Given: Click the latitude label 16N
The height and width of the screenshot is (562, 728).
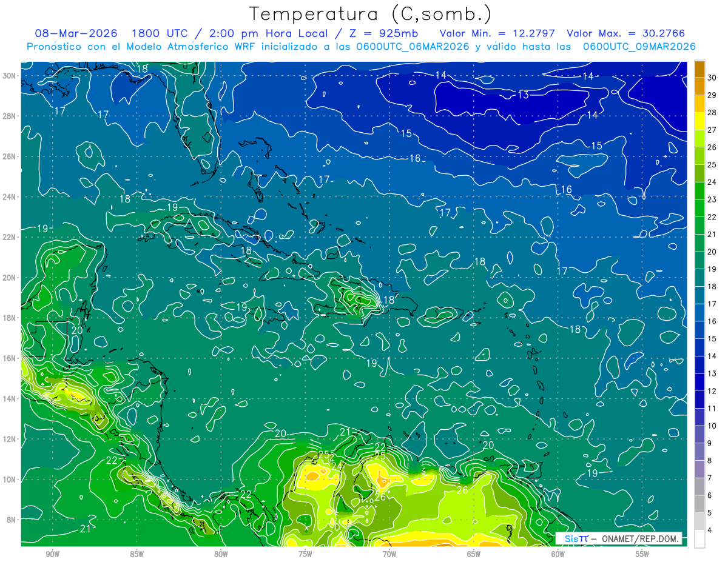Looking at the screenshot, I should (10, 358).
